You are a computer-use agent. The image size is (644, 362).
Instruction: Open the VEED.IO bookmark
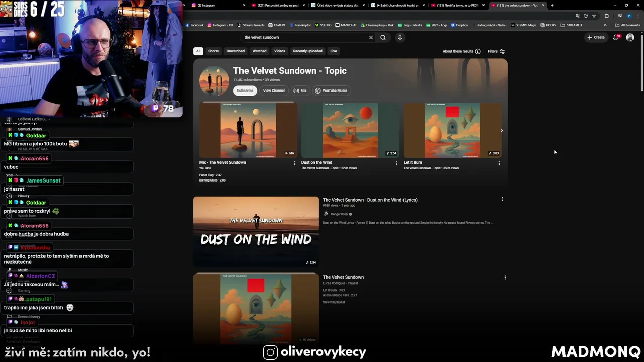[323, 25]
